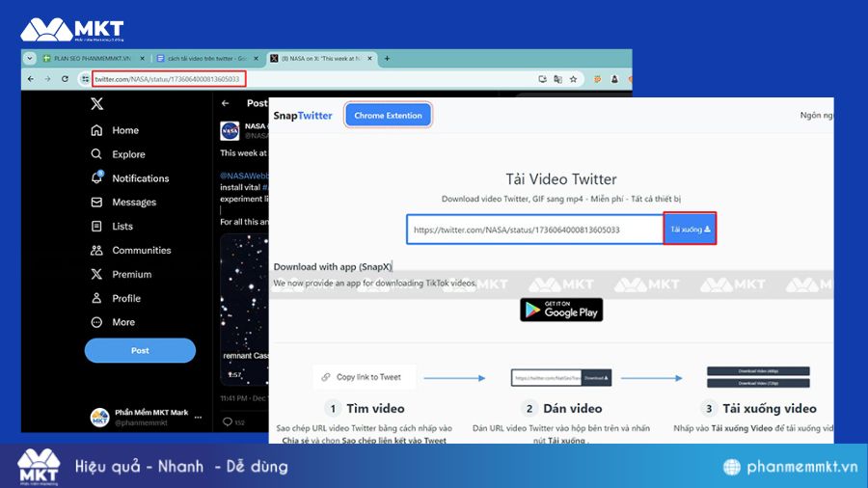868x488 pixels.
Task: Click the Download with app (SnapX) text
Action: (333, 267)
